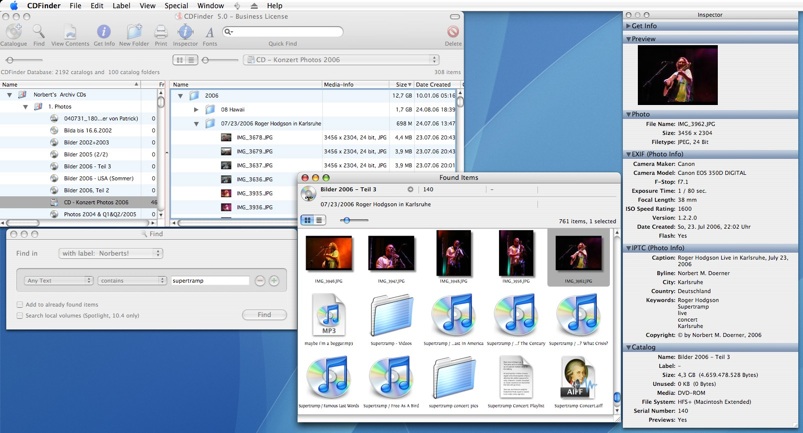The width and height of the screenshot is (803, 433).
Task: Select the supertramp concert pics folder icon
Action: pos(454,378)
